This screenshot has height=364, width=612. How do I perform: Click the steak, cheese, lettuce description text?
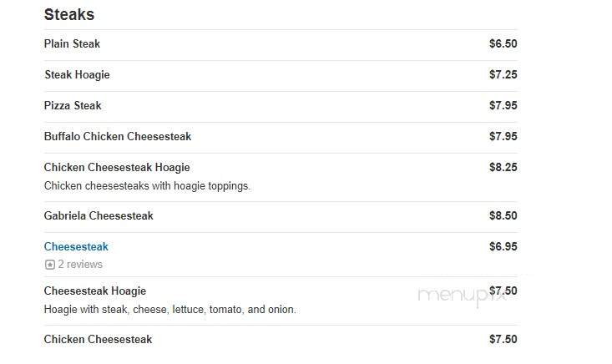point(169,310)
